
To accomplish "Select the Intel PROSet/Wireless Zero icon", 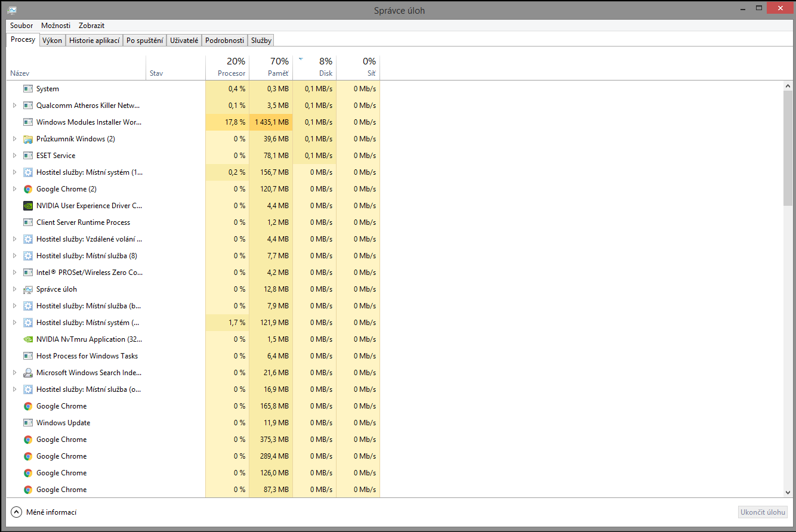I will point(27,273).
